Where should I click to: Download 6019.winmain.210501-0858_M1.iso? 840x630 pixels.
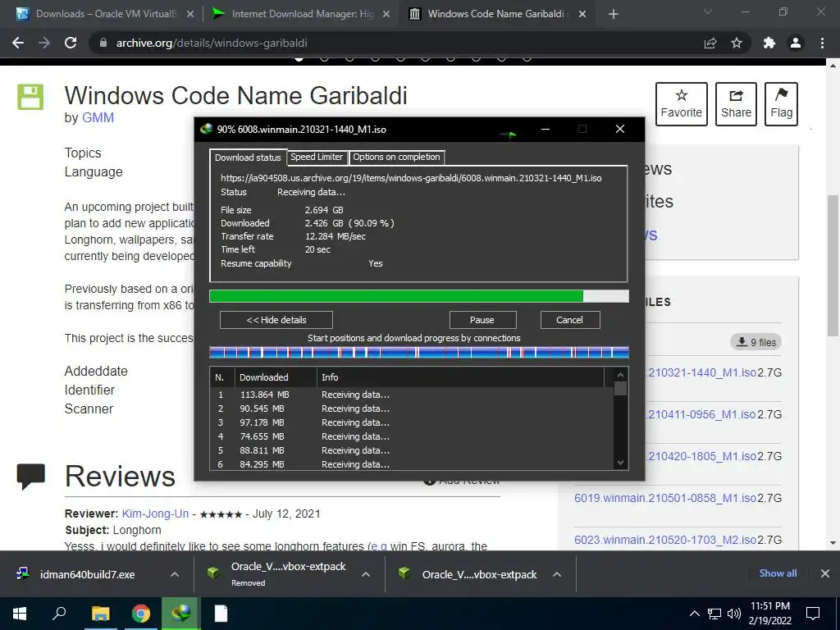(x=665, y=498)
